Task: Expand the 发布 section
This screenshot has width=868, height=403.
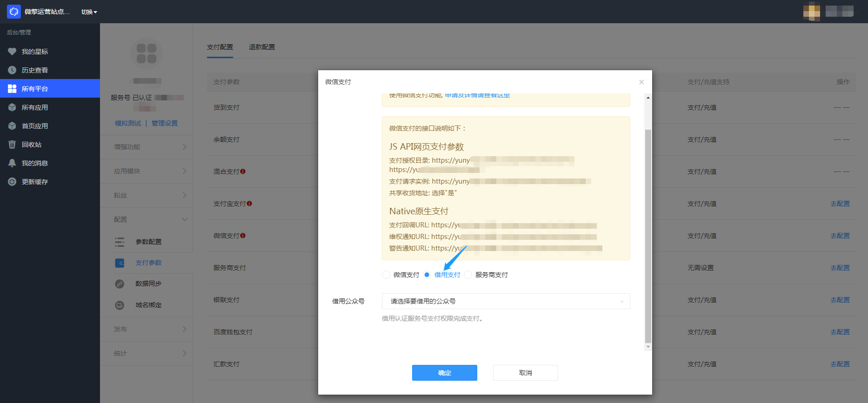Action: pos(147,329)
